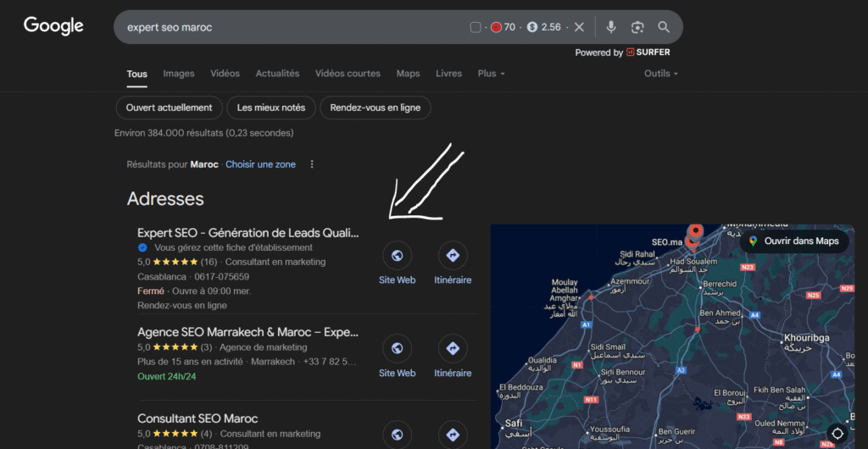This screenshot has height=449, width=868.
Task: Clear the search box with the X icon
Action: 579,27
